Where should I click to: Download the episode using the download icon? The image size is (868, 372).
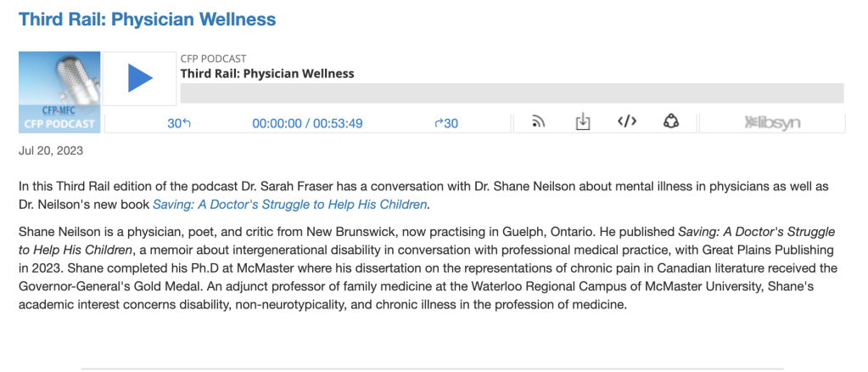(x=583, y=122)
